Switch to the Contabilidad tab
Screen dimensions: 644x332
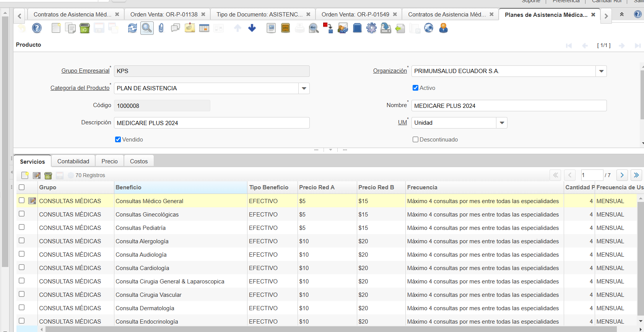(73, 161)
